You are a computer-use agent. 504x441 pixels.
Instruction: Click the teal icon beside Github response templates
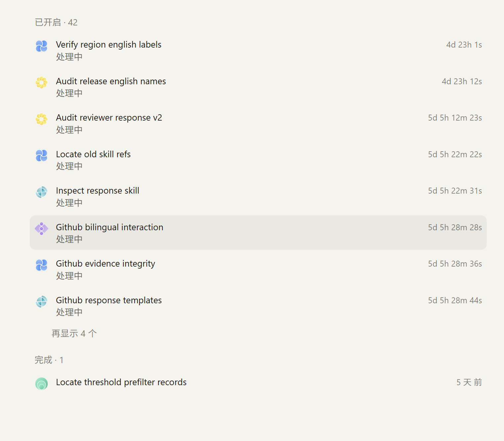point(41,302)
